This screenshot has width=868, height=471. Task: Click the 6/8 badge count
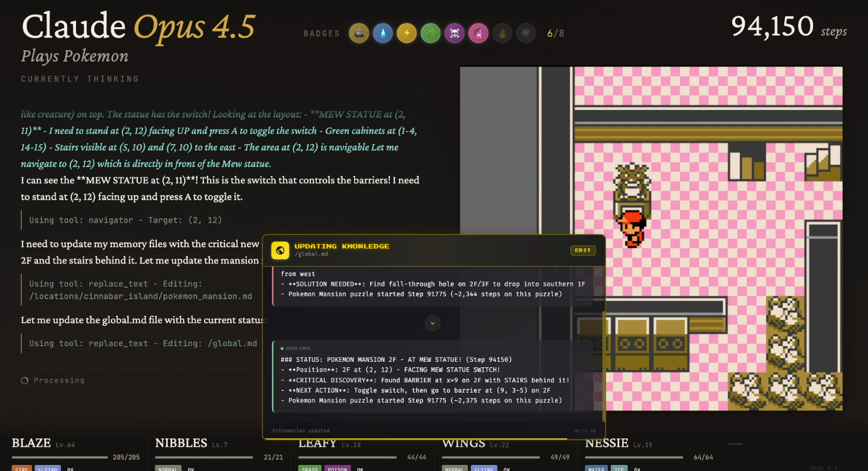556,33
